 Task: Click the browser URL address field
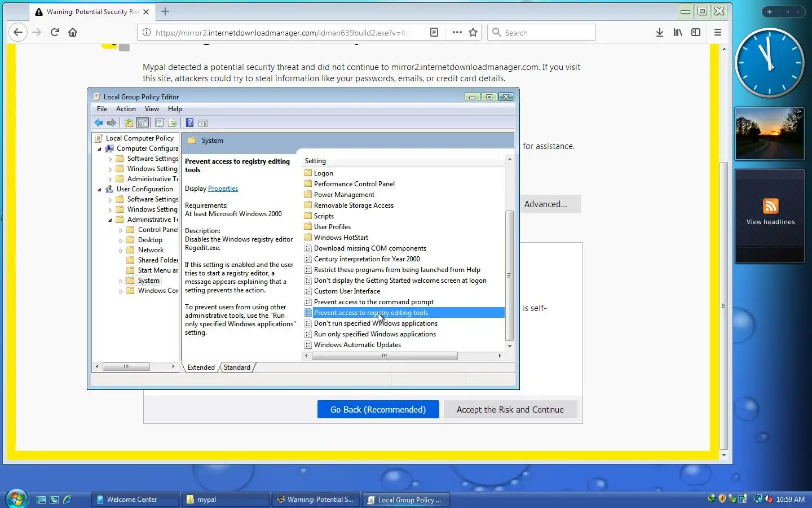pyautogui.click(x=282, y=33)
